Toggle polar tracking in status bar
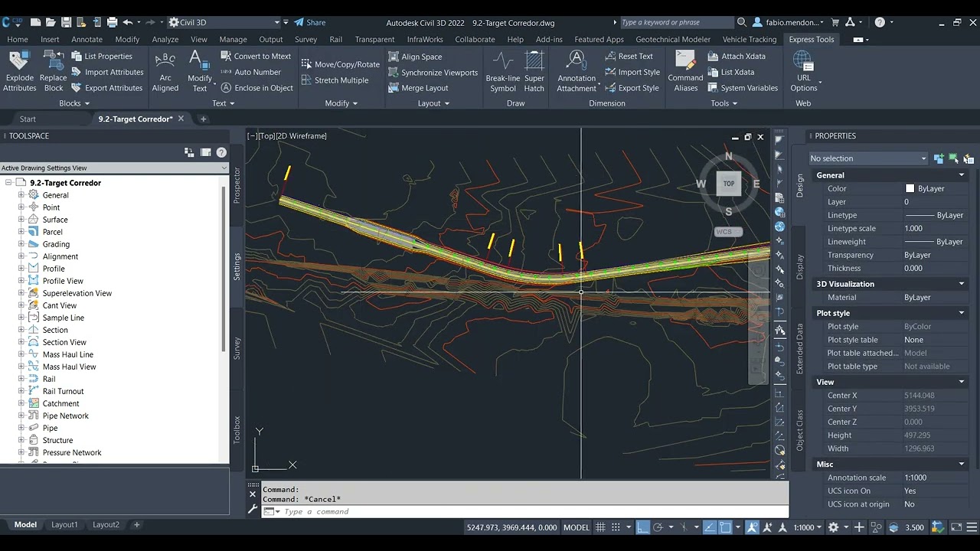 [658, 527]
